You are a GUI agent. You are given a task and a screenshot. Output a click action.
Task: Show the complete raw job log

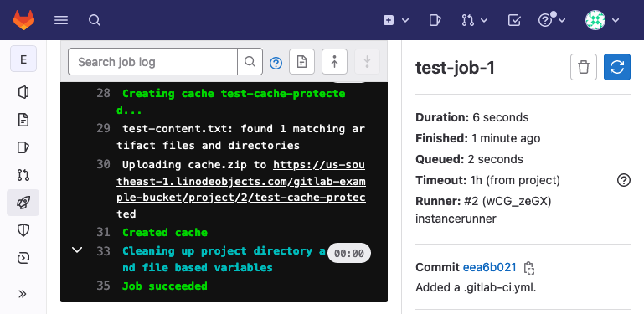[x=301, y=62]
